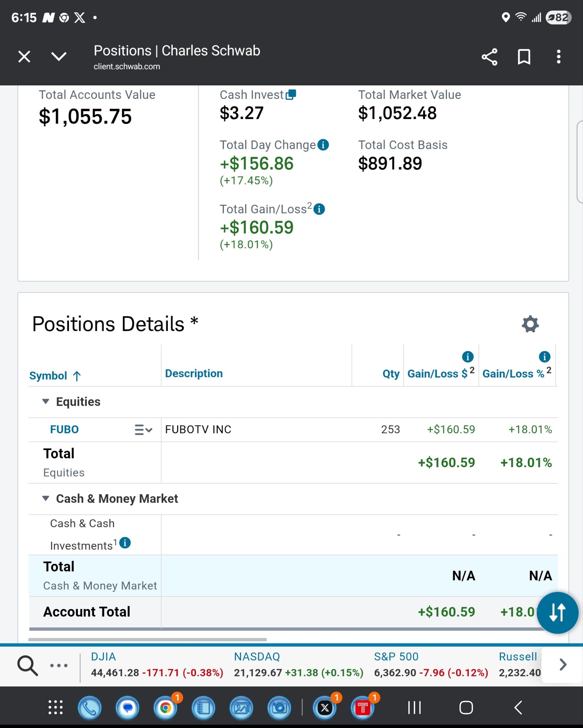Launch the Gallery app from taskbar

point(241,708)
